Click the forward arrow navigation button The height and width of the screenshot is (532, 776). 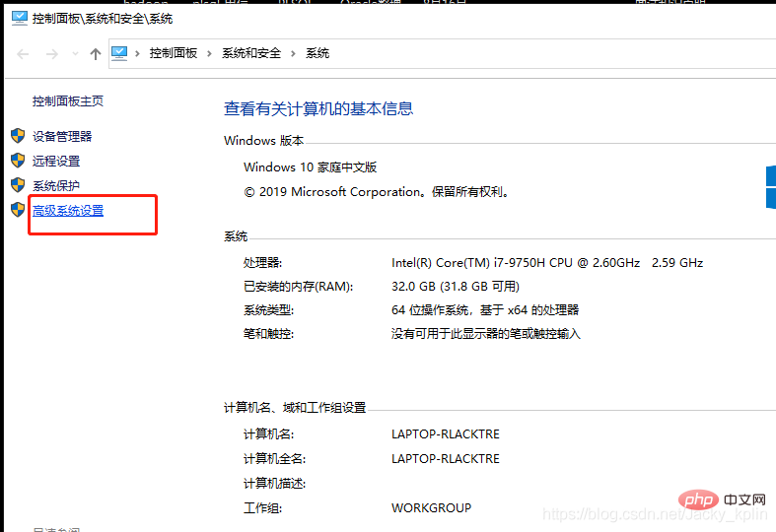point(49,54)
